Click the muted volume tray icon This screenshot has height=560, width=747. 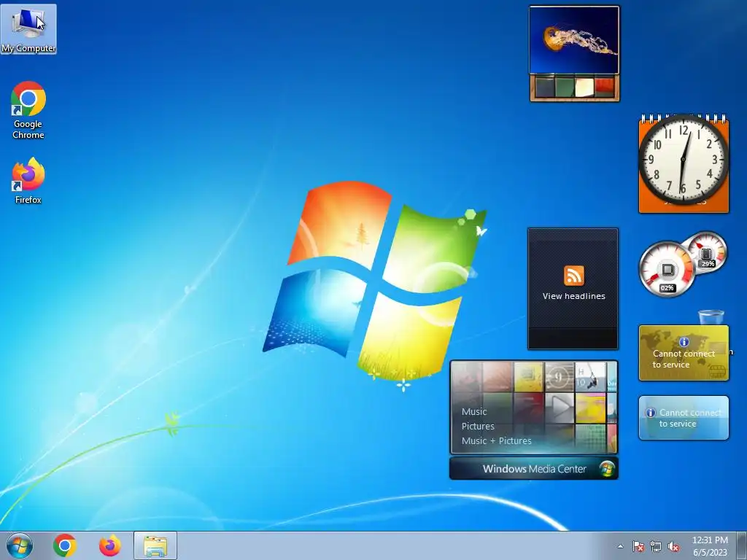[673, 546]
